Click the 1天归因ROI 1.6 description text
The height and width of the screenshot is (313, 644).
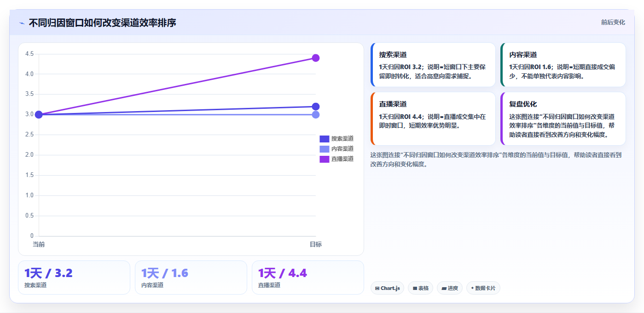562,71
